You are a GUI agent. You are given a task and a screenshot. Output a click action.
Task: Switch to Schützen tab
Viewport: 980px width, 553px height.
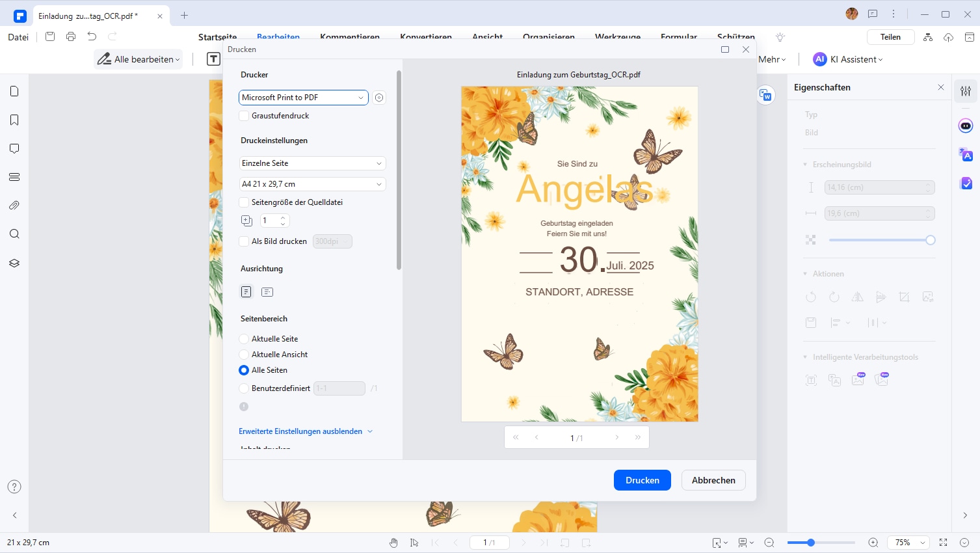[x=736, y=37]
